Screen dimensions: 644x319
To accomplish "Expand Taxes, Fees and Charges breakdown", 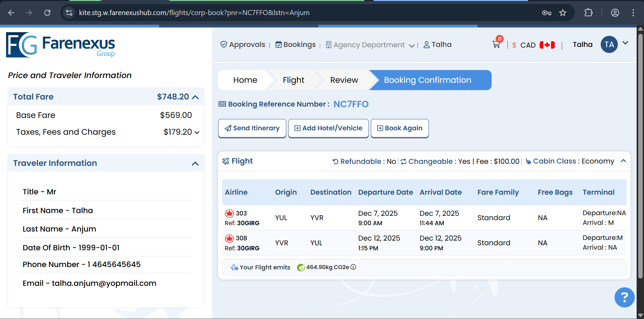I will tap(197, 132).
